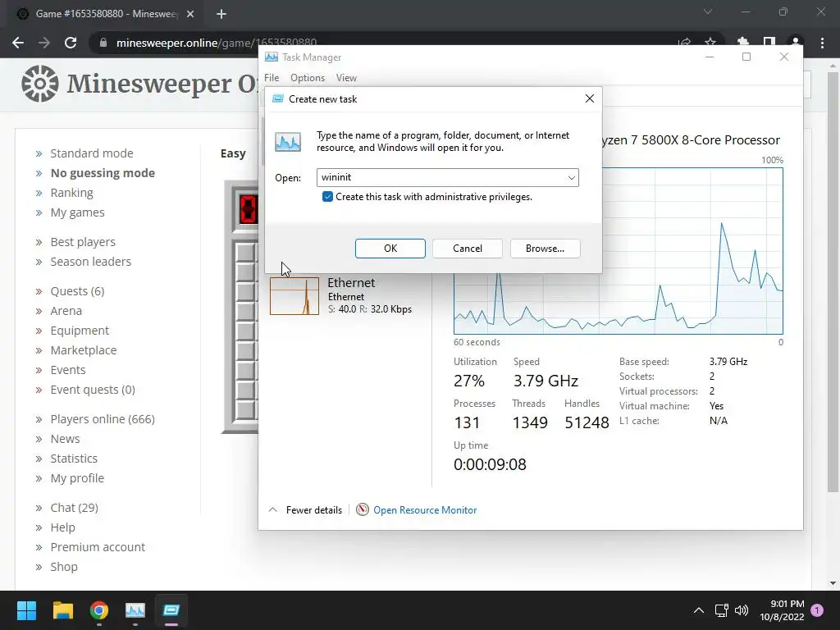The height and width of the screenshot is (630, 840).
Task: Click the Resource Monitor gauge icon
Action: point(363,509)
